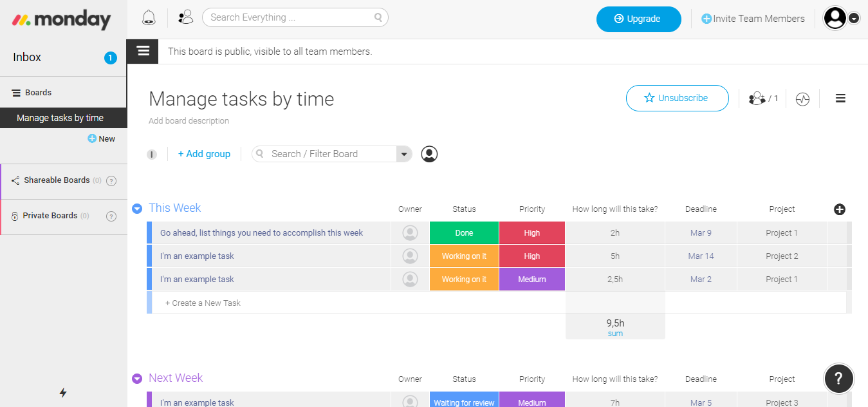Click the Upgrade button
Screen dimensions: 868x407
(638, 19)
